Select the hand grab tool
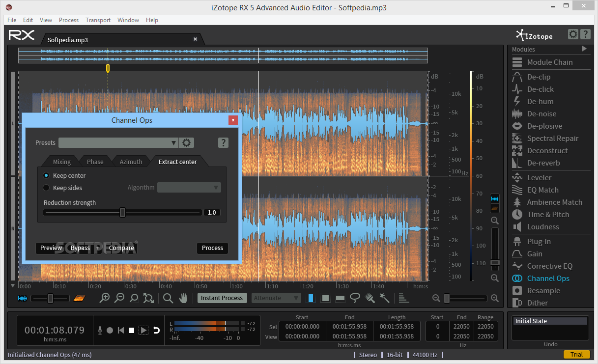The height and width of the screenshot is (364, 598). click(183, 298)
